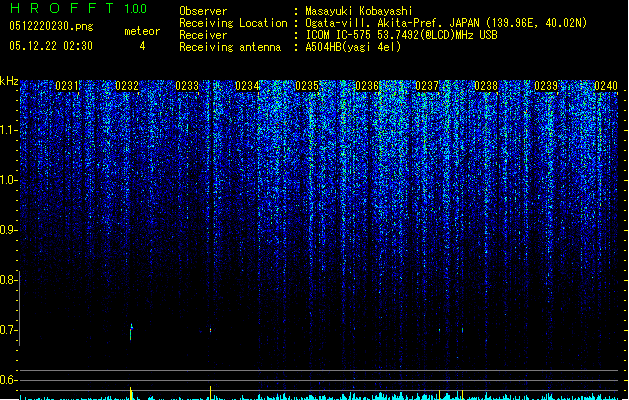Image resolution: width=629 pixels, height=400 pixels.
Task: Click the 0236 time marker
Action: [367, 86]
